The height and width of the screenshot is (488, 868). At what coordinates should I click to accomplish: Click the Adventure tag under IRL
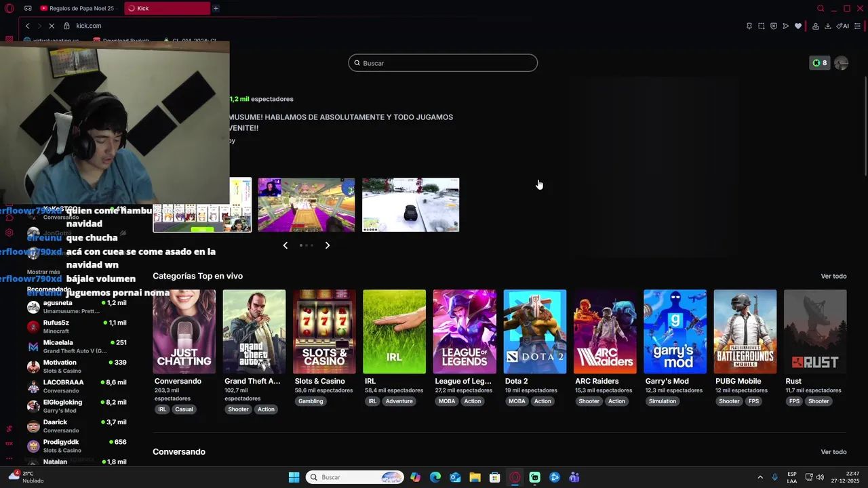(x=399, y=401)
